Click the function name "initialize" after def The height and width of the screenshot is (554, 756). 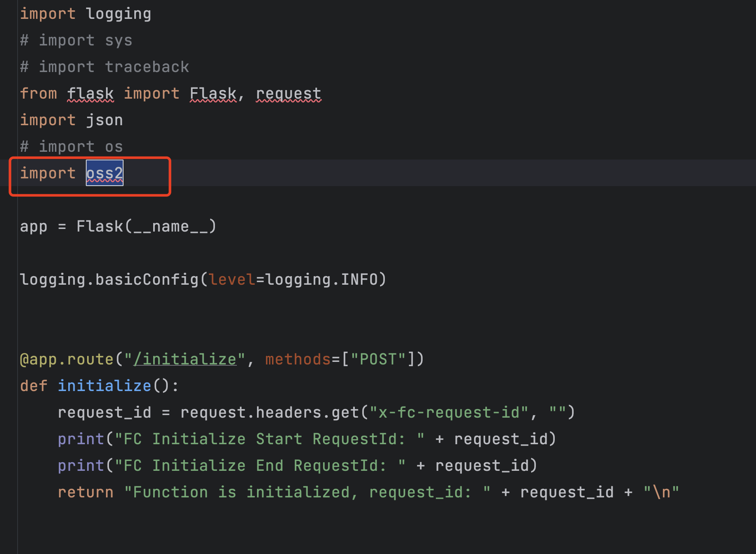point(105,386)
